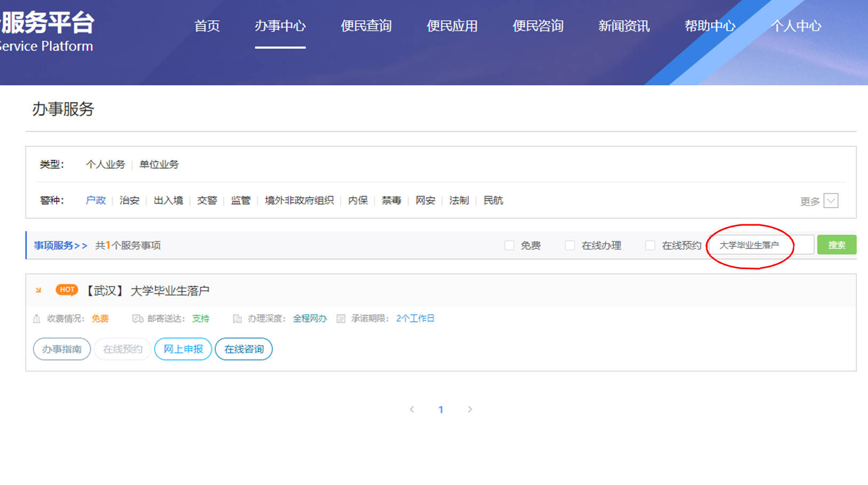
Task: Click the orange arrow icon beside HOT badge
Action: pos(38,290)
